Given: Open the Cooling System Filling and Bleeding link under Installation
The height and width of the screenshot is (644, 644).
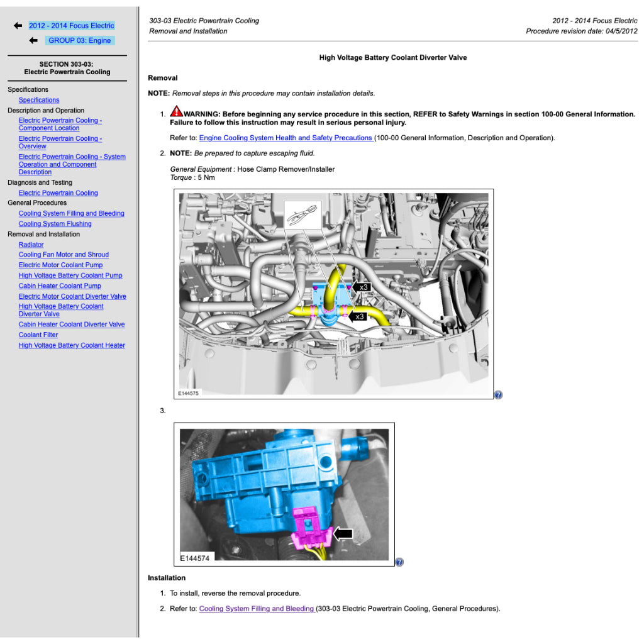Looking at the screenshot, I should (x=257, y=609).
